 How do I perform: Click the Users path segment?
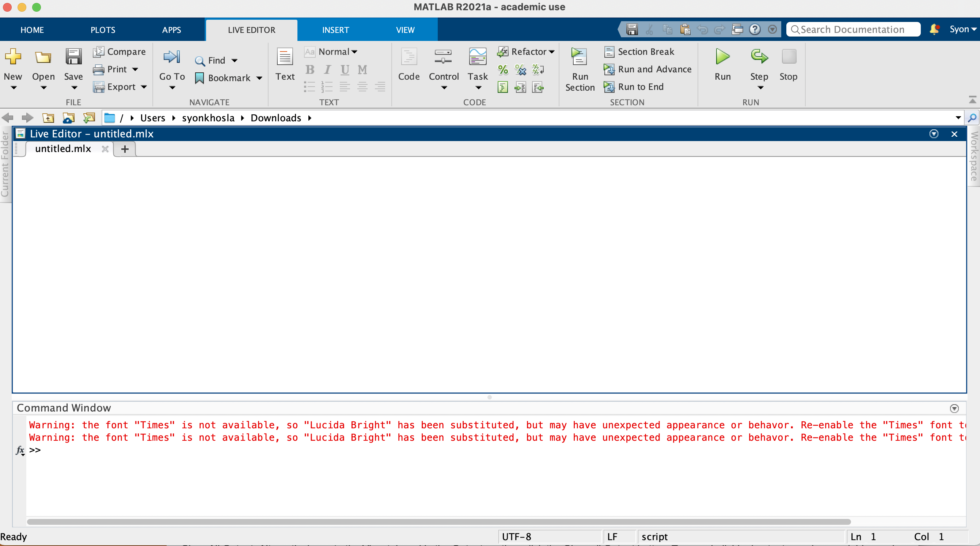coord(153,118)
